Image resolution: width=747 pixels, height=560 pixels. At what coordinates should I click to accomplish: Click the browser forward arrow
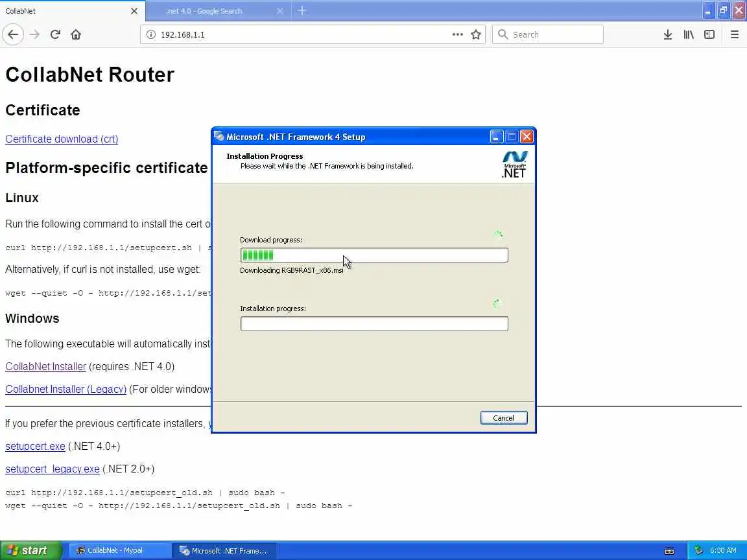(34, 34)
